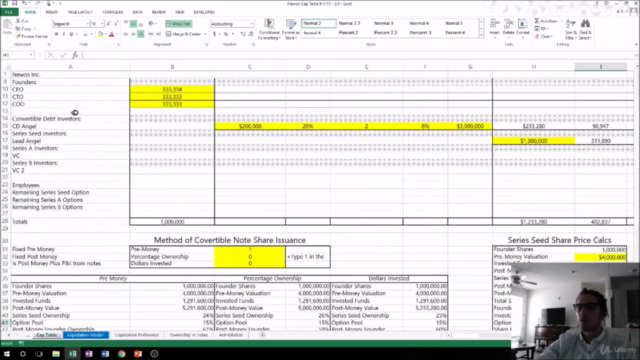Toggle Bold formatting
The height and width of the screenshot is (360, 640).
pos(56,34)
